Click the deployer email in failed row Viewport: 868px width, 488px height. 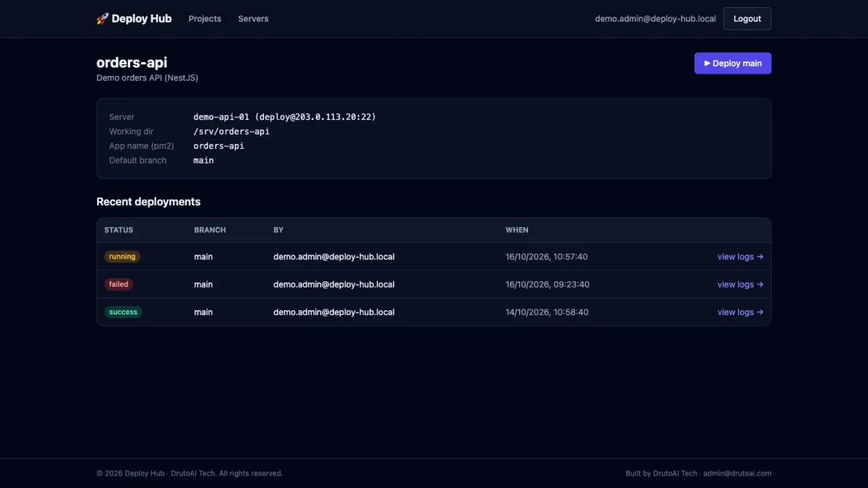pos(334,284)
